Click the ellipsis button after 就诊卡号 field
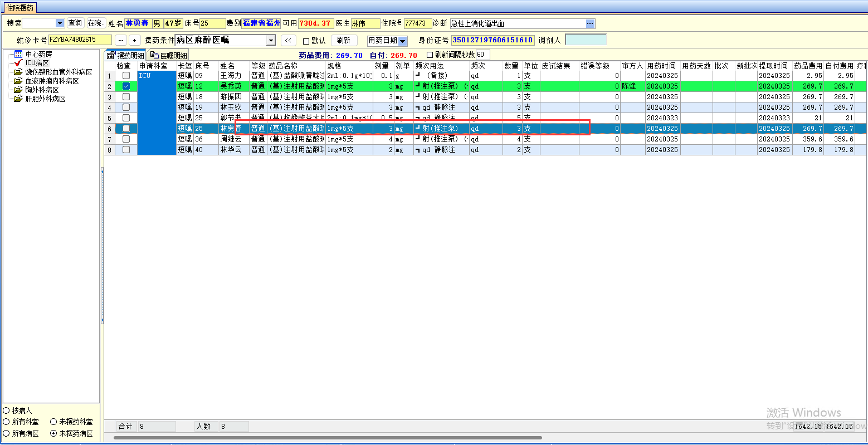This screenshot has width=868, height=445. (120, 40)
